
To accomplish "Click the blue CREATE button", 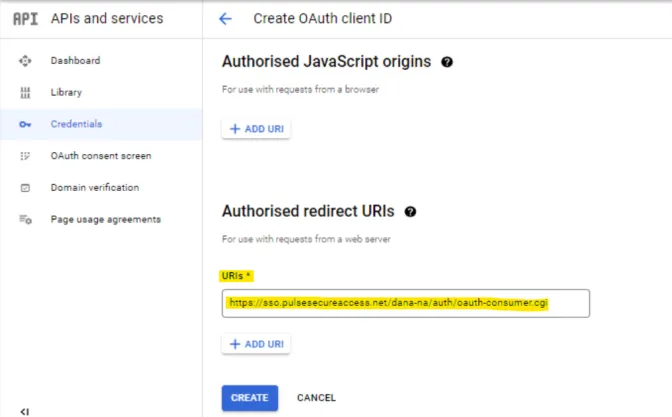I will 250,398.
